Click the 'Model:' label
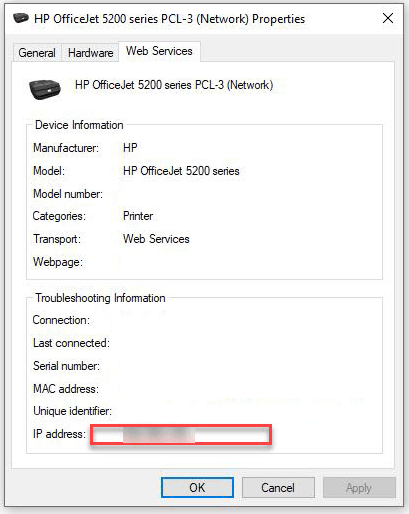The width and height of the screenshot is (409, 514). click(49, 171)
